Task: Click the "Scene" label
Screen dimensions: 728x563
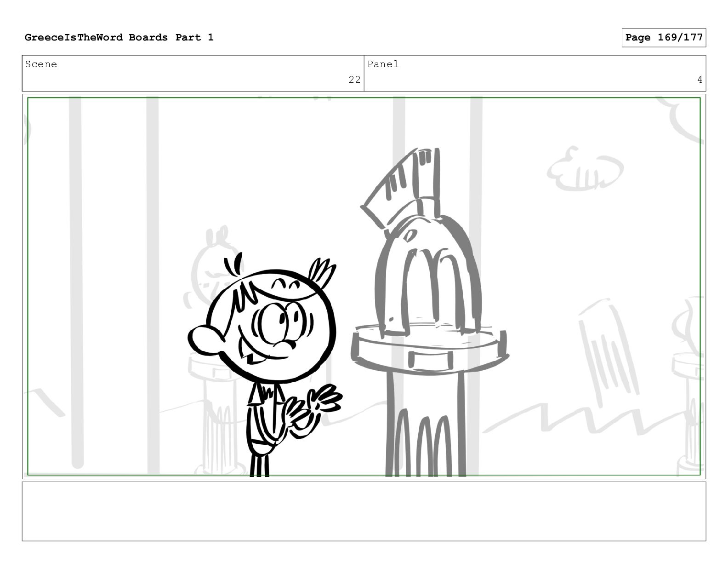Action: [x=41, y=64]
